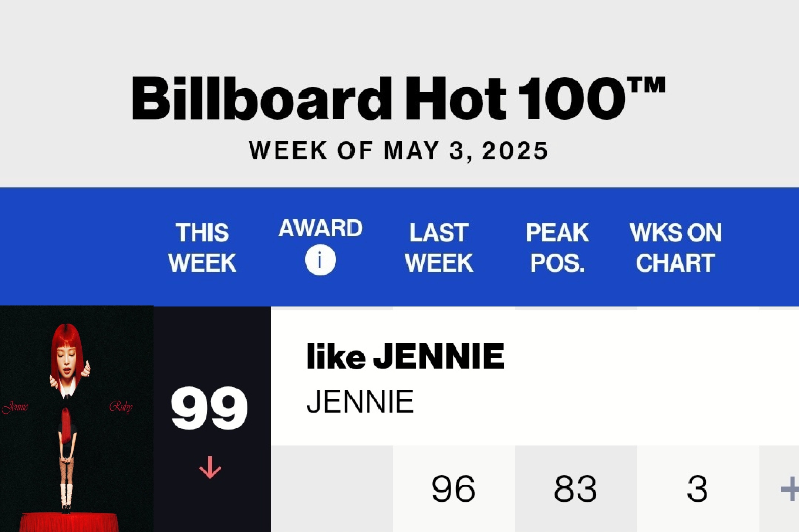The width and height of the screenshot is (799, 532).
Task: Click the red down arrow indicator
Action: click(x=210, y=467)
